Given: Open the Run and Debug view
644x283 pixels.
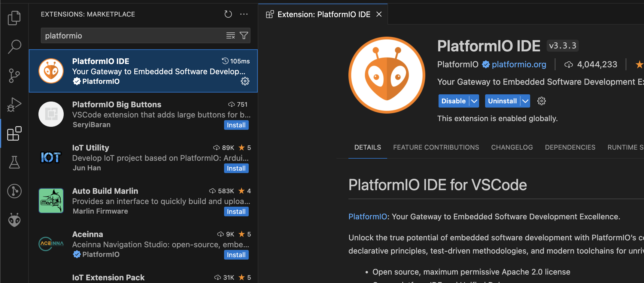Looking at the screenshot, I should tap(14, 105).
